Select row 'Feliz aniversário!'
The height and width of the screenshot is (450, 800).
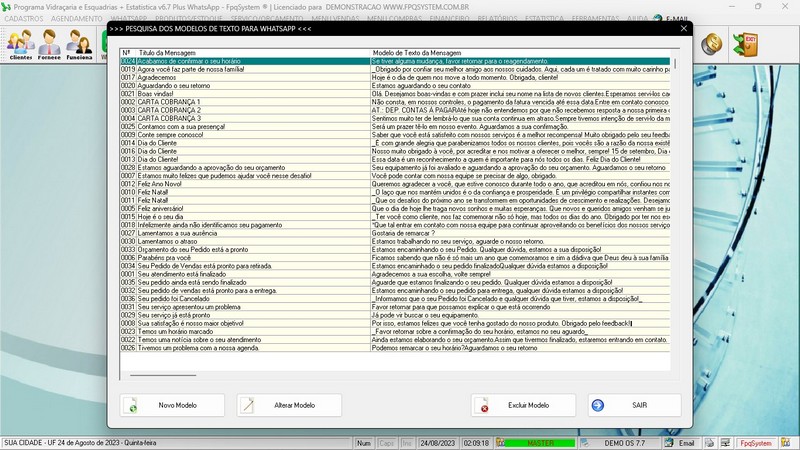pyautogui.click(x=395, y=209)
